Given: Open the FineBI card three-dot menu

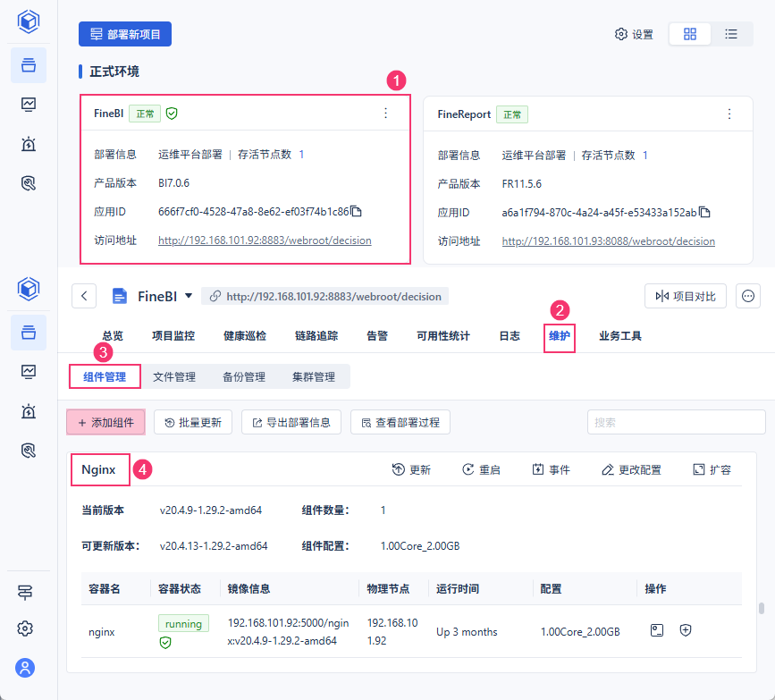Looking at the screenshot, I should click(x=385, y=114).
